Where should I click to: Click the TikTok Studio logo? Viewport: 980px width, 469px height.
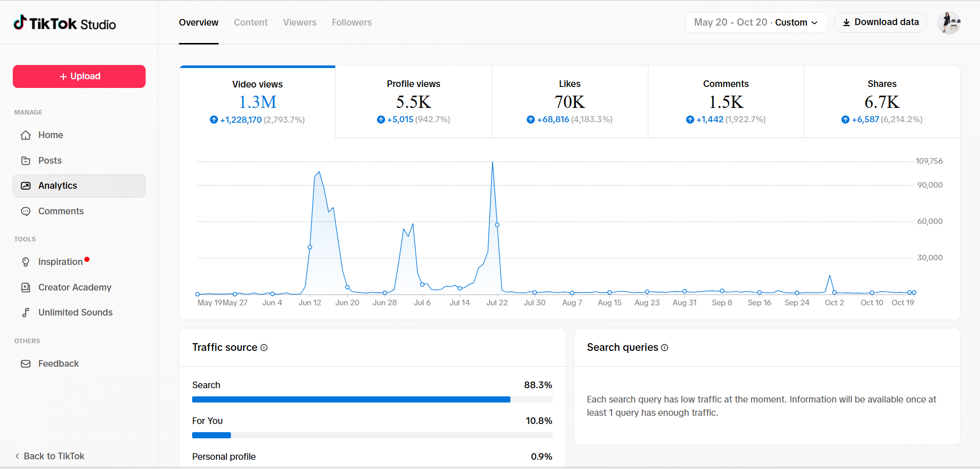point(64,24)
